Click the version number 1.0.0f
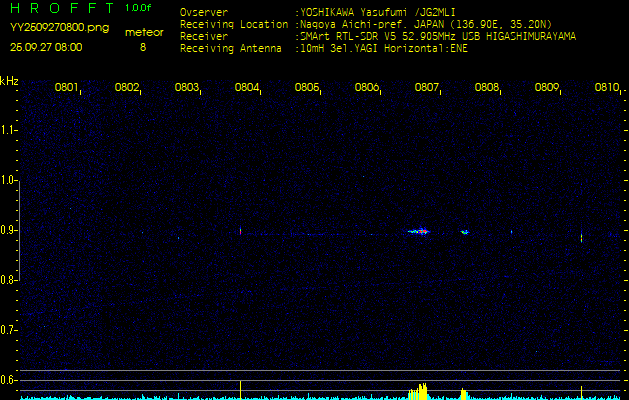This screenshot has height=400, width=629. (x=138, y=8)
